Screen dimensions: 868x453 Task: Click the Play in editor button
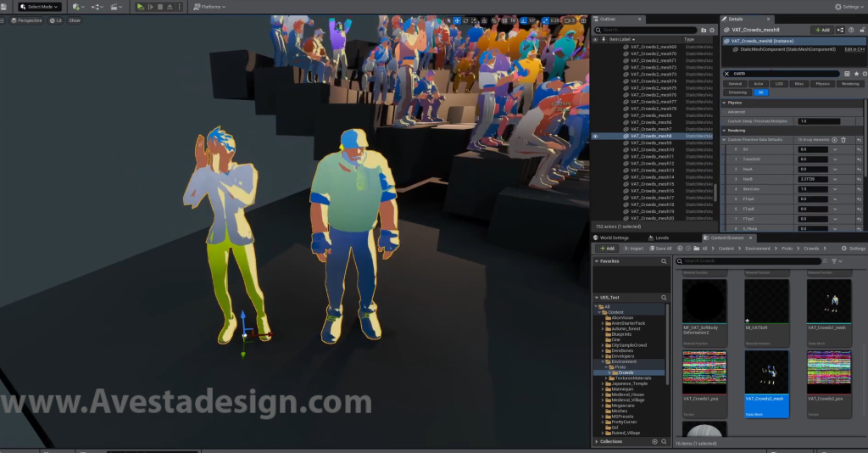140,7
